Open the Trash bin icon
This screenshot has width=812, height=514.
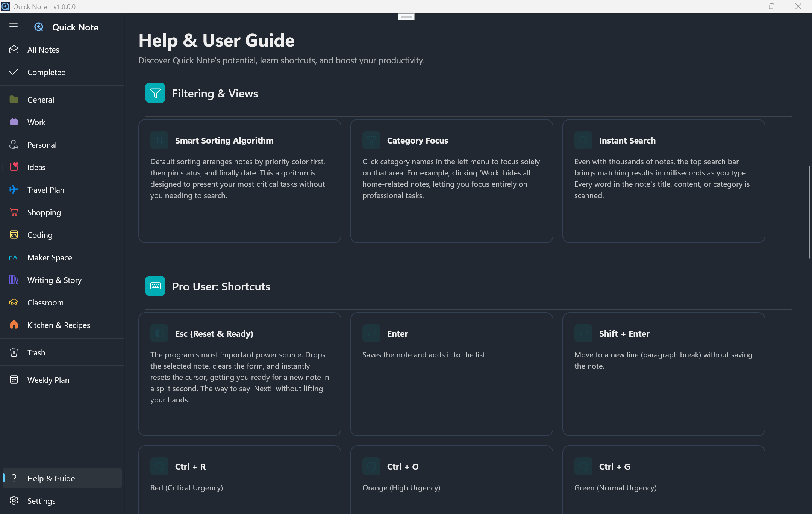(14, 352)
